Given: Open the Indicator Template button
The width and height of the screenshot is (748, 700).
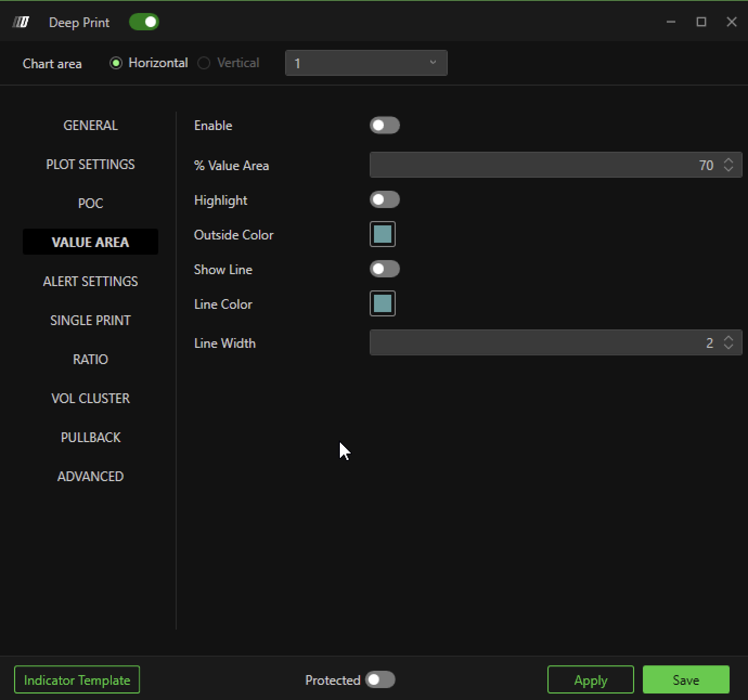Looking at the screenshot, I should pos(77,680).
